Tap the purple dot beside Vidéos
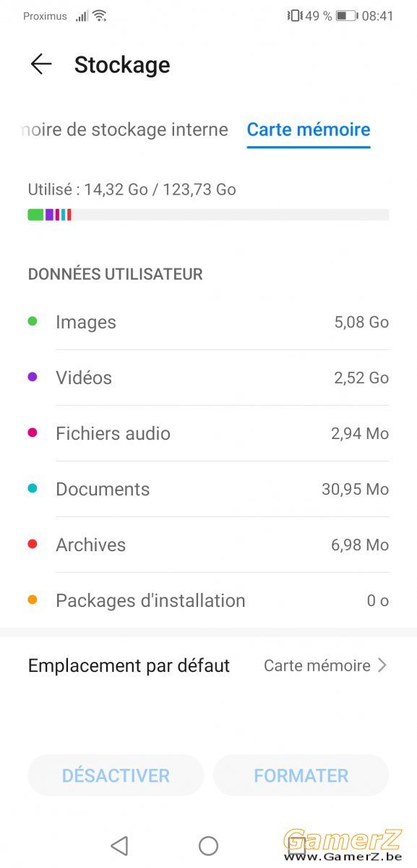The image size is (417, 868). (33, 377)
